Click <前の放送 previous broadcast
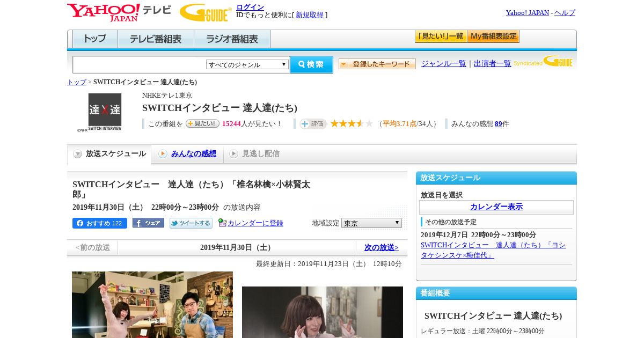Viewport: 644px width, 338px height. (93, 248)
